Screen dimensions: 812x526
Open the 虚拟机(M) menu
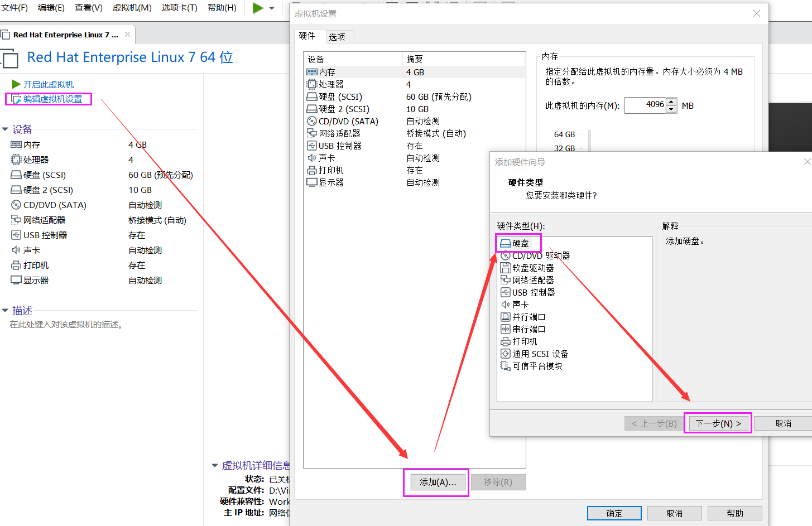132,8
